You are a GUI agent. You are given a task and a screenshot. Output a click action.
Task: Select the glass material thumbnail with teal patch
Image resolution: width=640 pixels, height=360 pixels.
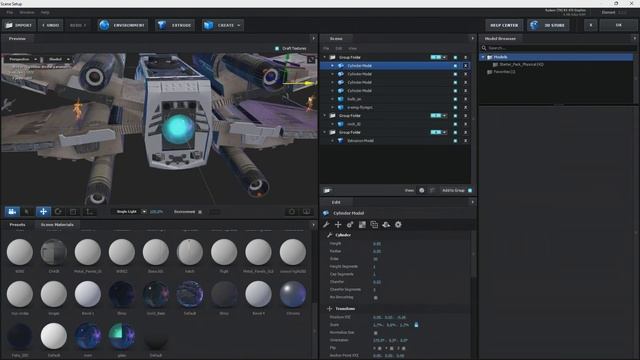tap(122, 336)
